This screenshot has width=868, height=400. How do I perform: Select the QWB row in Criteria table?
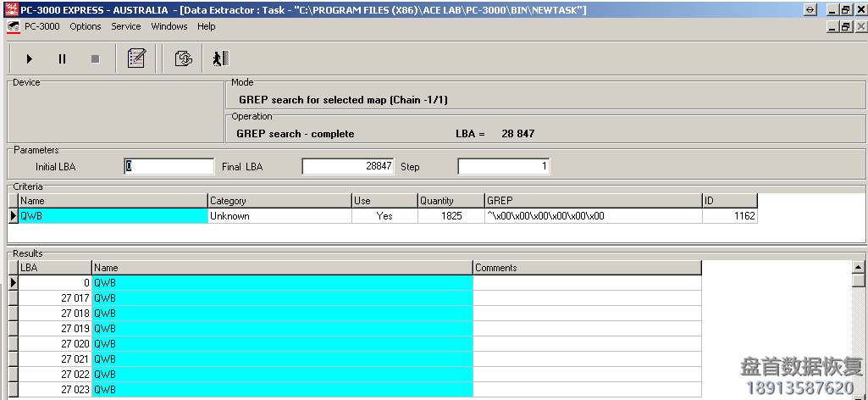coord(113,216)
